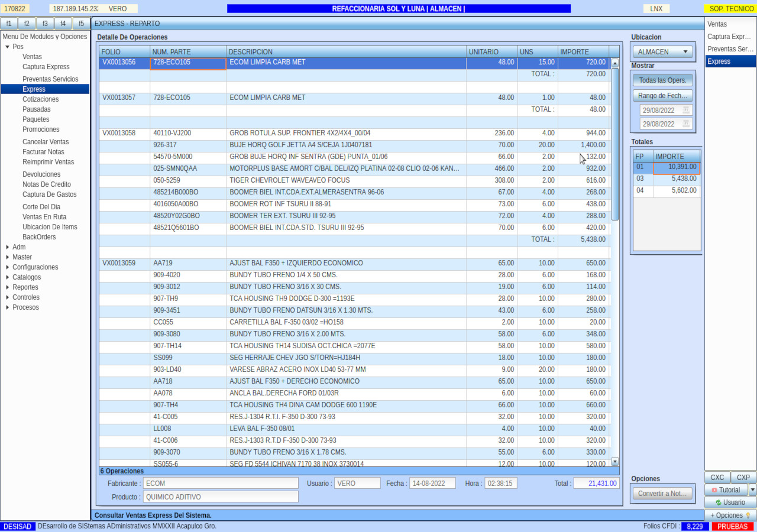Click Rango de Fech… button
The height and width of the screenshot is (532, 757).
[662, 95]
